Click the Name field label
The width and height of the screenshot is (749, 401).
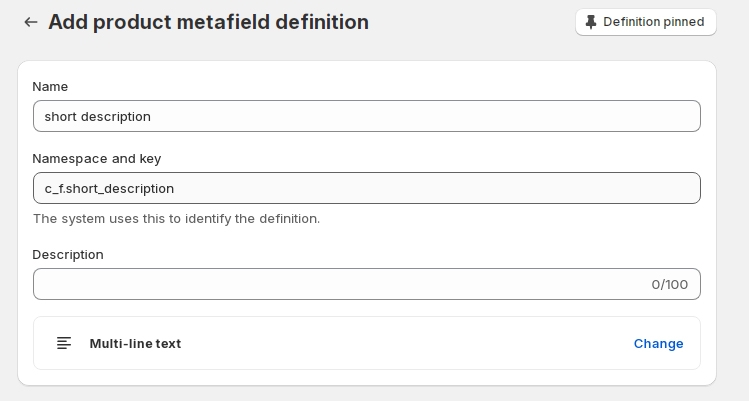pos(50,87)
